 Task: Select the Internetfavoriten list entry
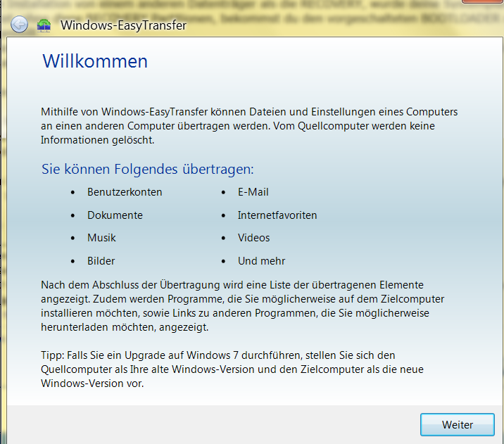(x=277, y=215)
